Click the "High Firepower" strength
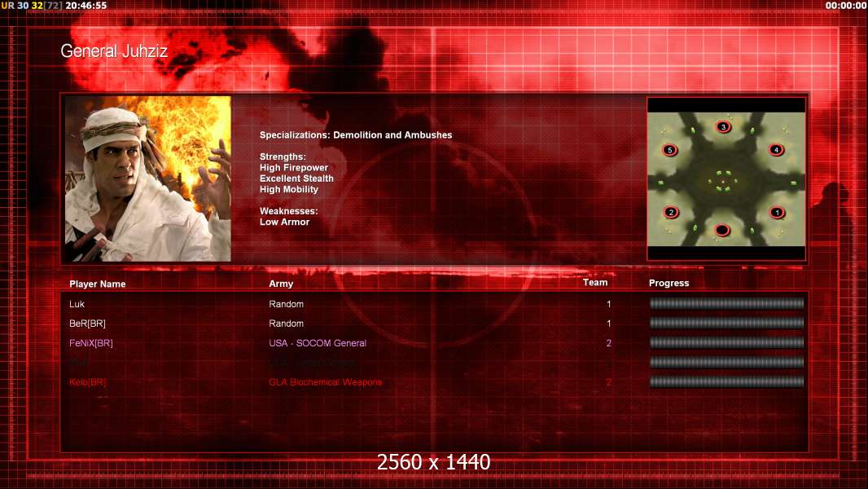 coord(294,168)
